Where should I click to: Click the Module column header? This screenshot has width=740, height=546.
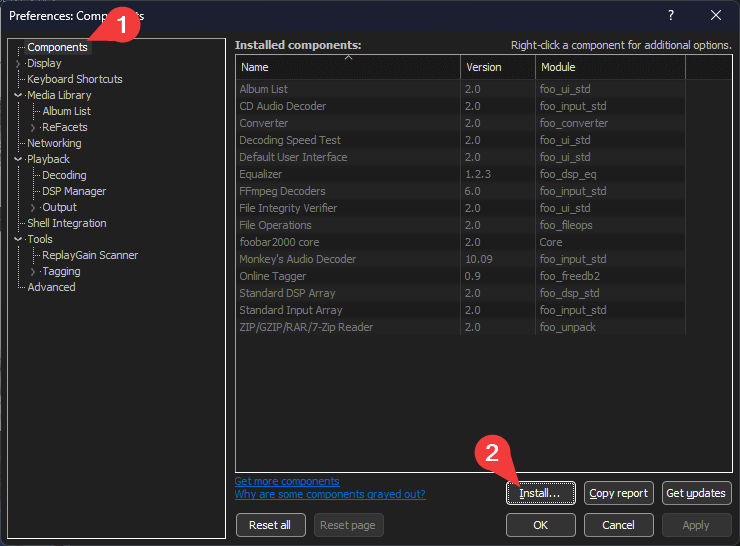coord(609,67)
